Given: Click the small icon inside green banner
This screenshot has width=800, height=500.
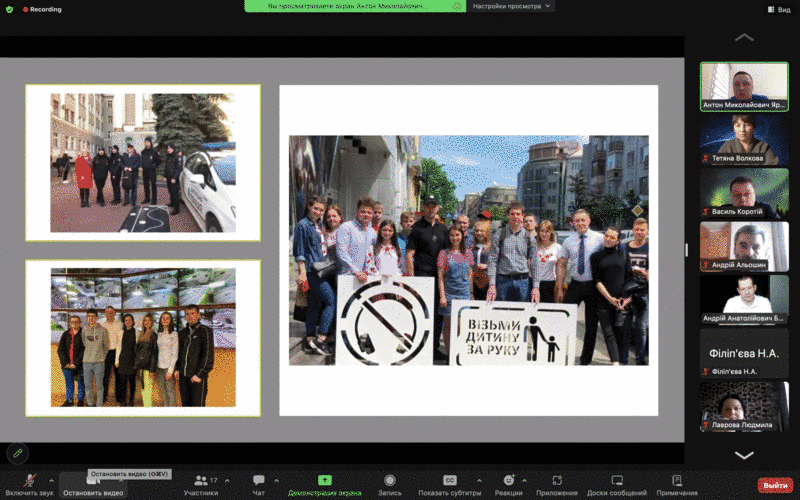Looking at the screenshot, I should coord(457,6).
